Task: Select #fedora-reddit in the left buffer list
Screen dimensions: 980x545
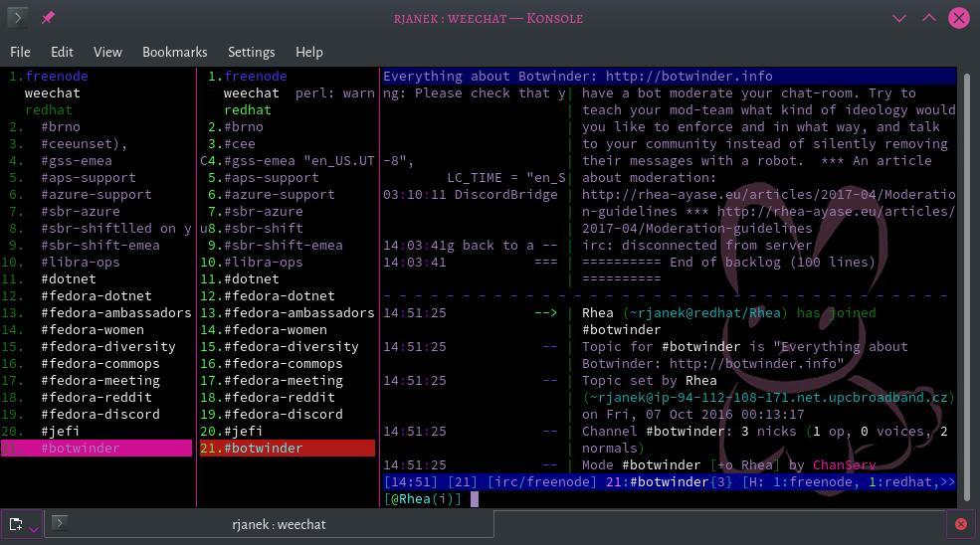Action: tap(97, 397)
